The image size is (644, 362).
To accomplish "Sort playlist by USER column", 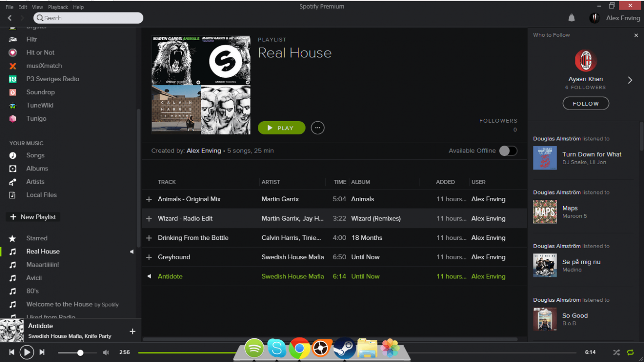I will 478,182.
